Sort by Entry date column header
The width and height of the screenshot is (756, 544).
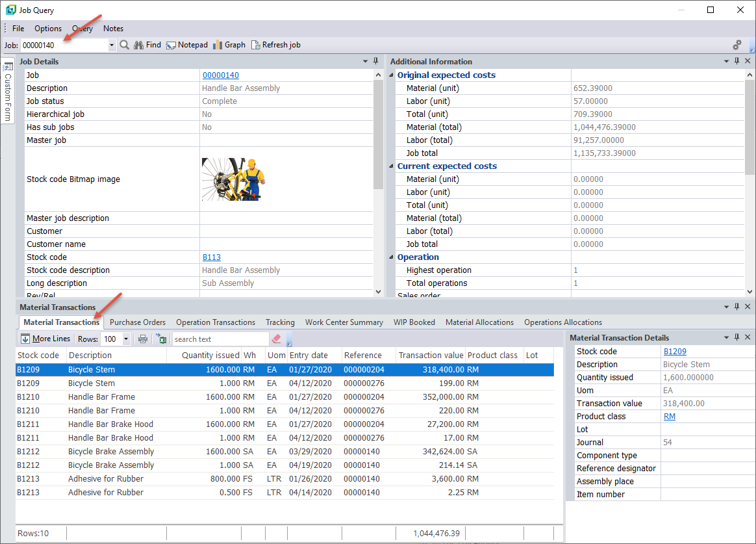[314, 356]
